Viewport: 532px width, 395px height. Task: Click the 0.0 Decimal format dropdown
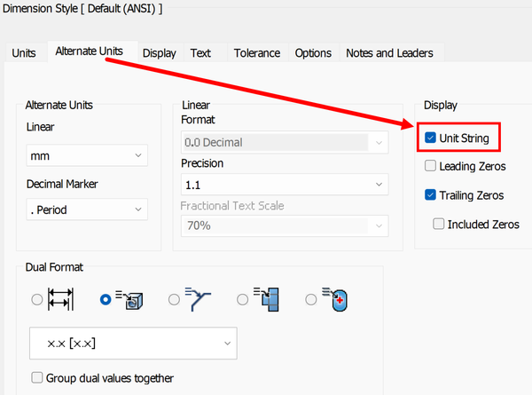click(x=285, y=142)
